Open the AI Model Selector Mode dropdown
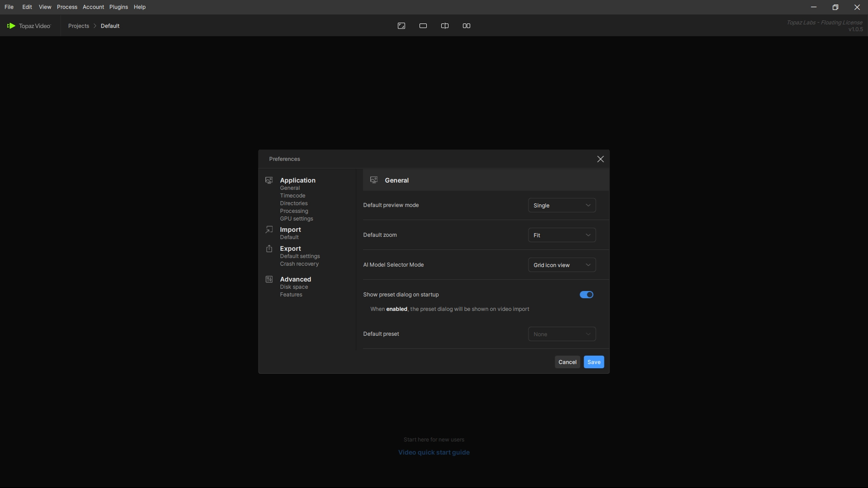Screen dimensions: 868x488 coord(561,265)
